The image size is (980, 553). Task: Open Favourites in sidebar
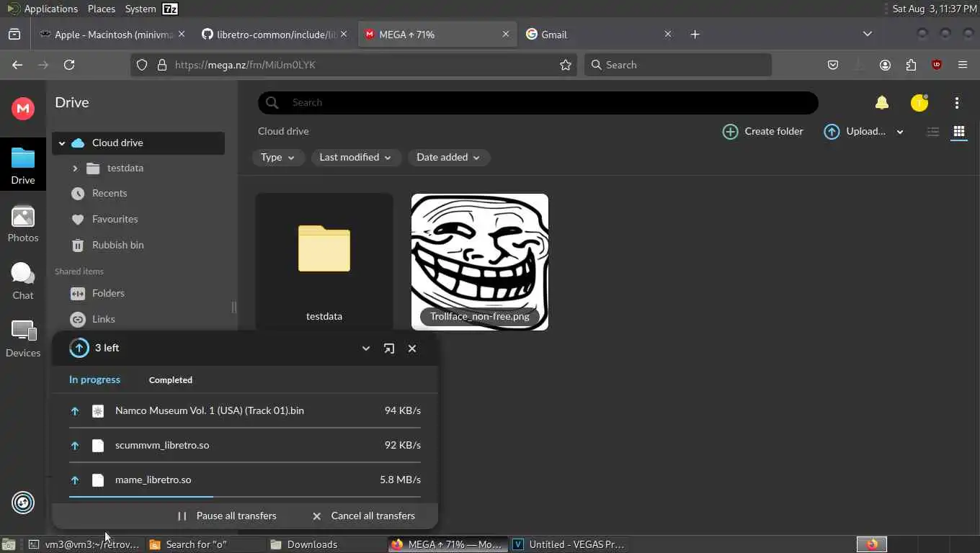115,220
